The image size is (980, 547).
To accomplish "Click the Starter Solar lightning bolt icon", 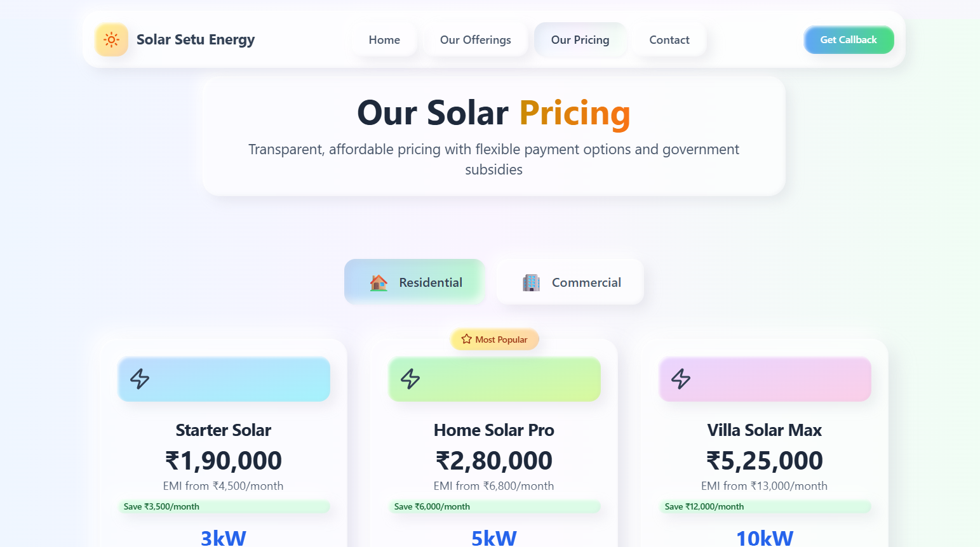I will click(x=140, y=379).
